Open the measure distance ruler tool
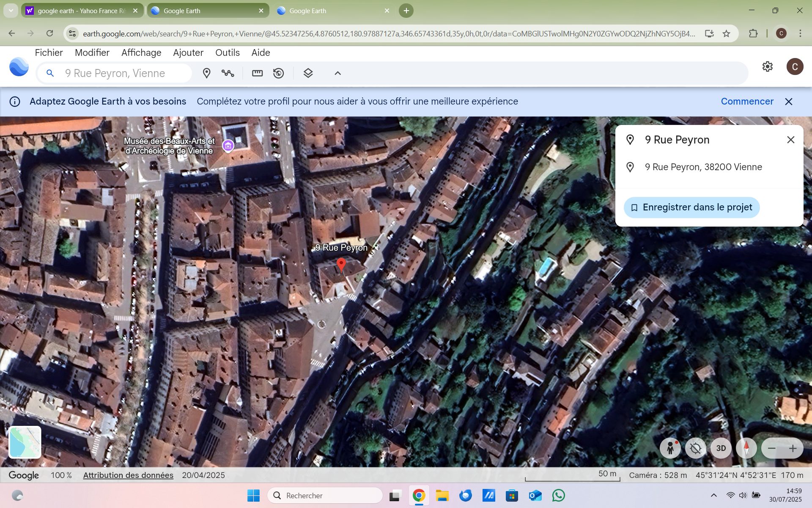 click(x=257, y=73)
